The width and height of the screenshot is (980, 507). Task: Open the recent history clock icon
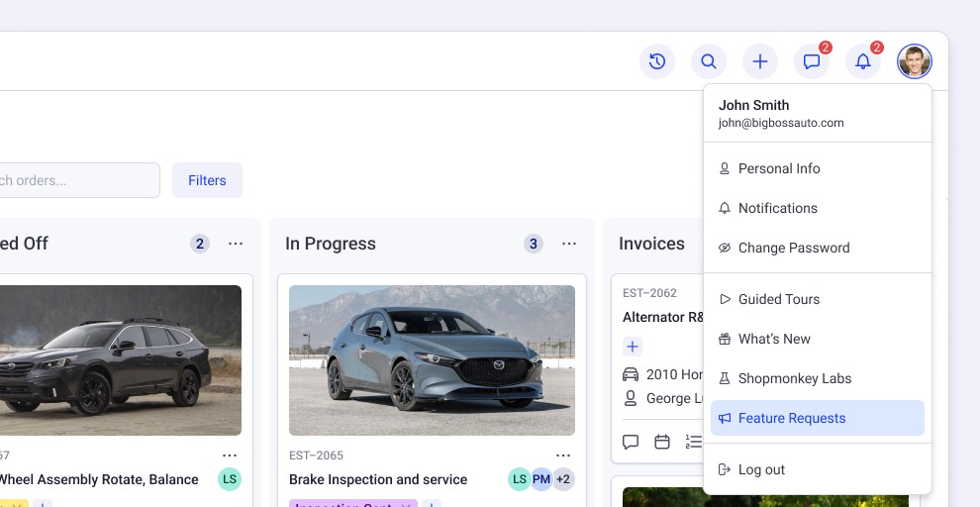657,61
